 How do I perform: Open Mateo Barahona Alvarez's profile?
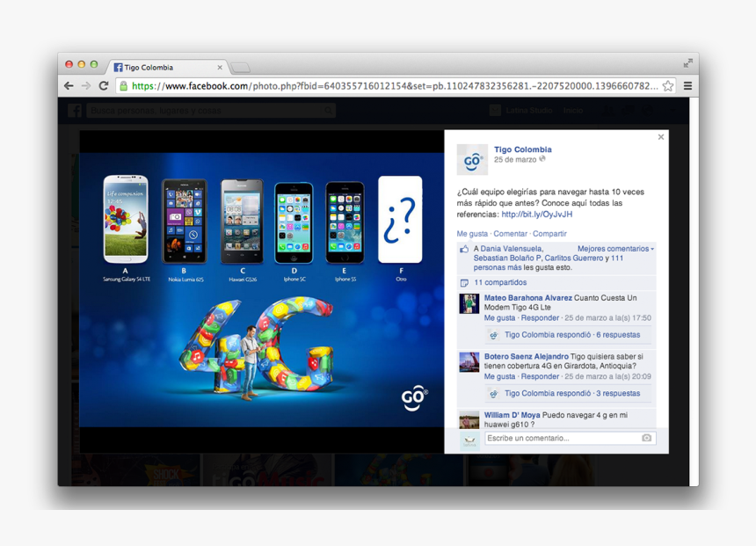528,298
